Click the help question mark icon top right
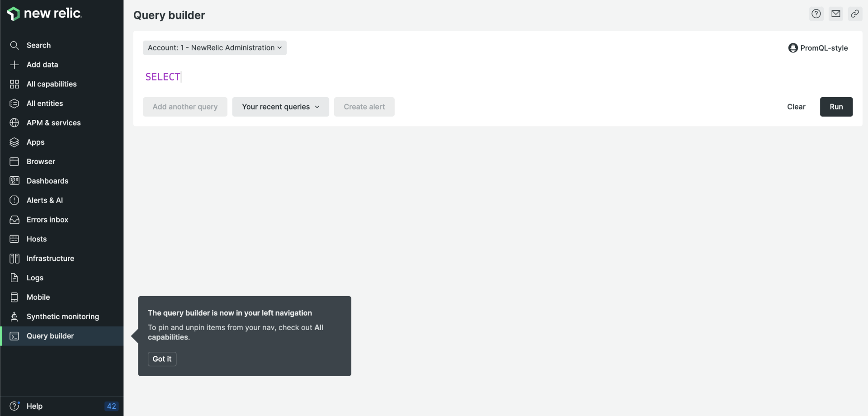The width and height of the screenshot is (868, 416). (816, 14)
